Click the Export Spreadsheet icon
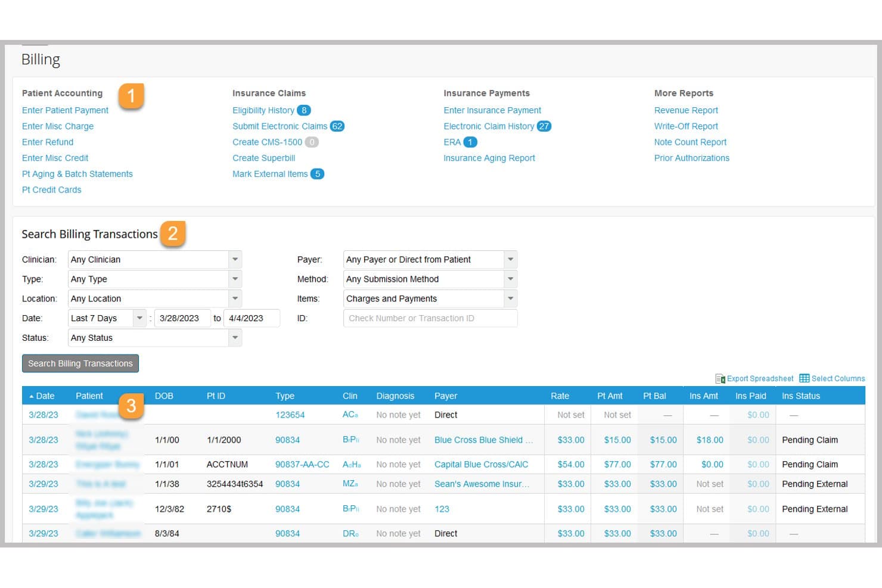The image size is (882, 588). point(720,379)
